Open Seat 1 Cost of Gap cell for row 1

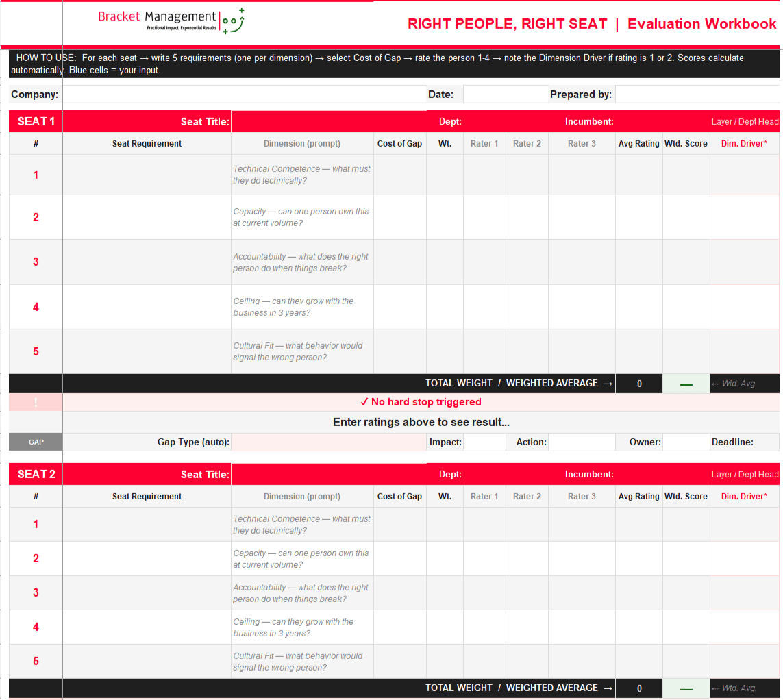(400, 175)
